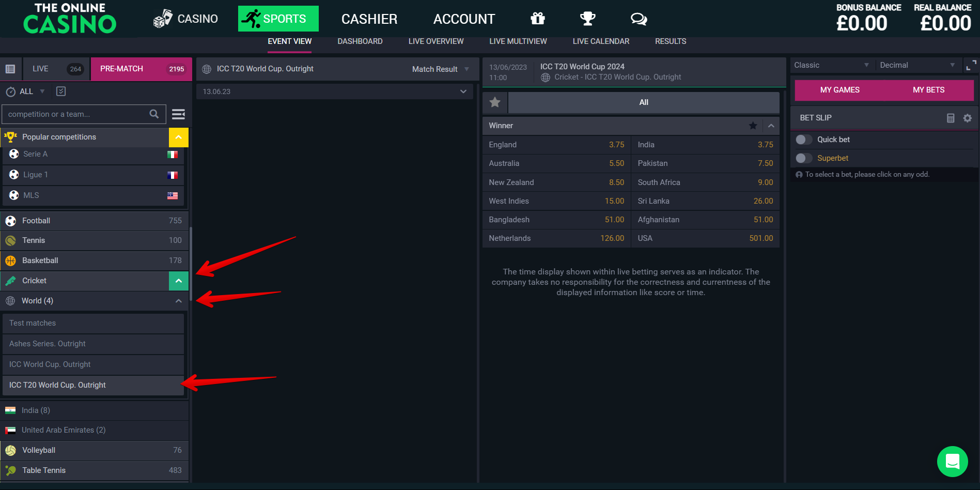Screen dimensions: 980x490
Task: Open the trophy tournaments icon
Action: point(588,19)
